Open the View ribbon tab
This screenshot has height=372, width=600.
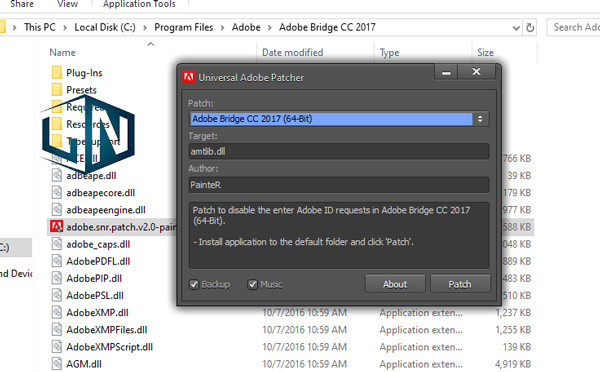click(67, 4)
